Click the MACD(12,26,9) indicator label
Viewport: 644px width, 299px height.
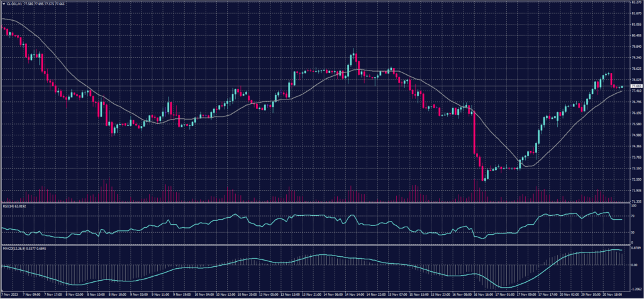[x=15, y=247]
